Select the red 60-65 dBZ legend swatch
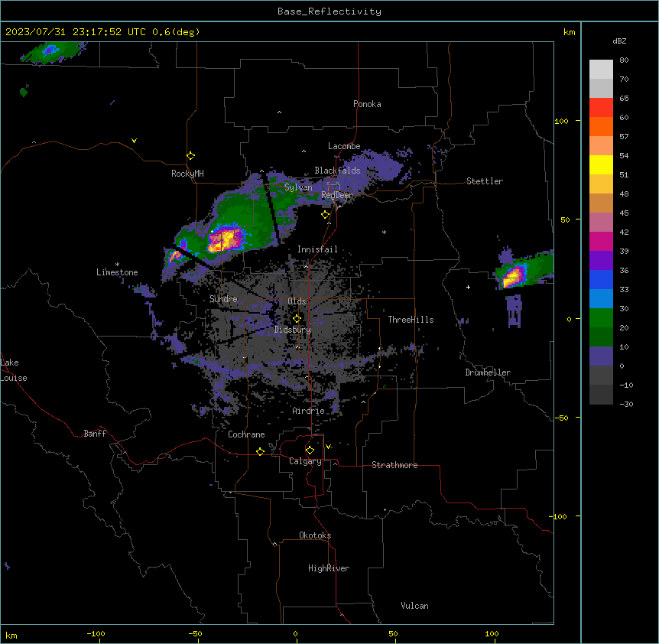Viewport: 659px width, 644px height. point(601,108)
